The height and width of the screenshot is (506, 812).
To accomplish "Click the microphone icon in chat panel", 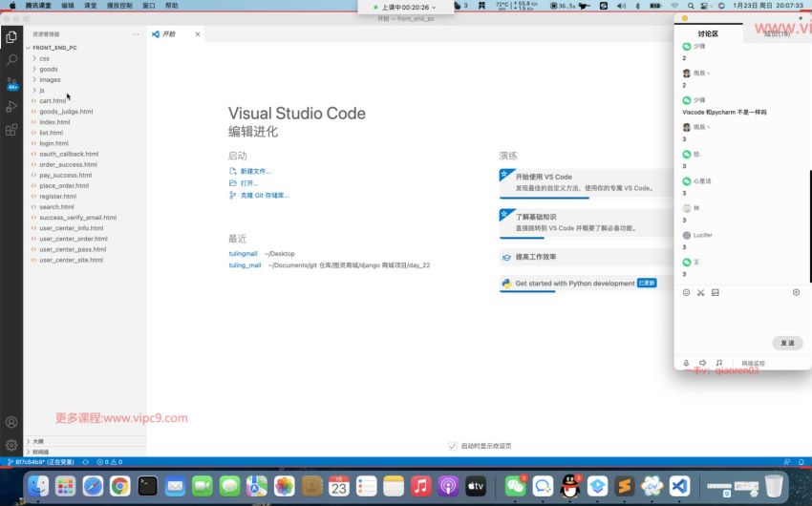I will click(686, 363).
